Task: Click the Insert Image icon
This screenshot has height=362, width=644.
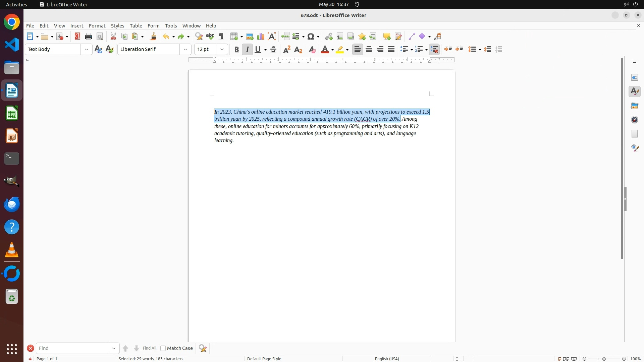Action: (250, 37)
